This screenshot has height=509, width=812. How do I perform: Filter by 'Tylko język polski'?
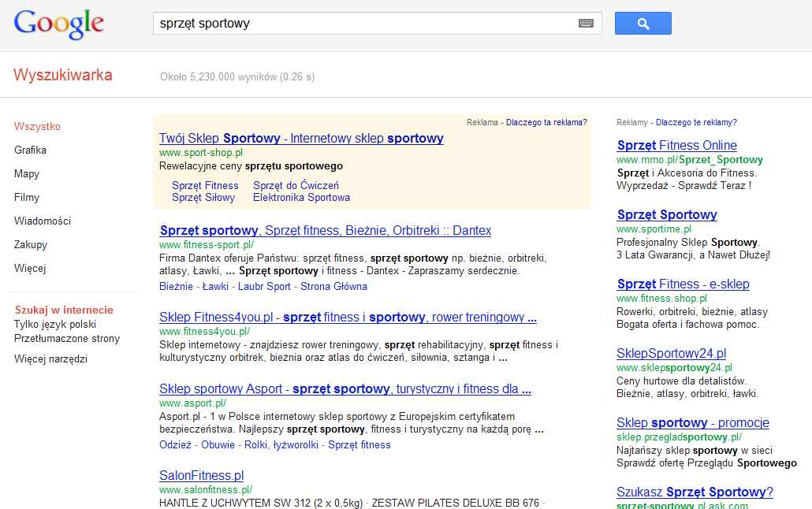tap(55, 324)
